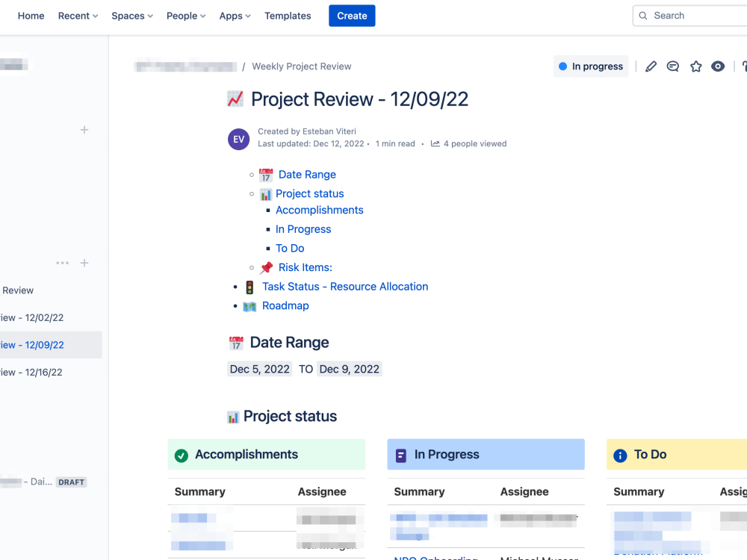Viewport: 747px width, 560px height.
Task: Click the purple note In Progress icon
Action: coord(401,455)
